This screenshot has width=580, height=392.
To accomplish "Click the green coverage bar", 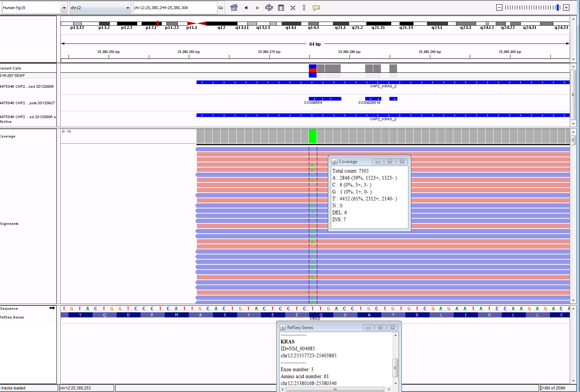I will point(313,136).
